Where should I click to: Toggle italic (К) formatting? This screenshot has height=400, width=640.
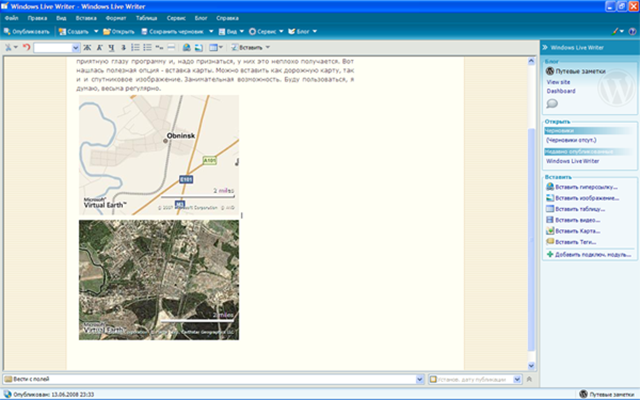point(99,48)
